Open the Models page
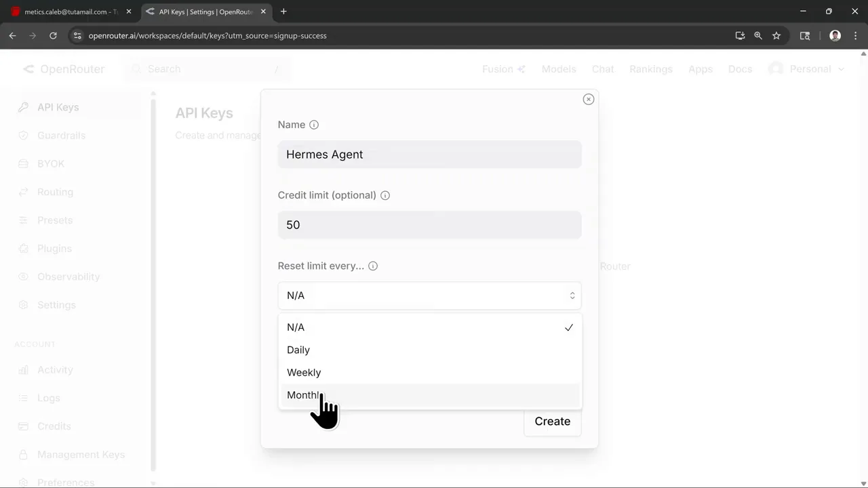The width and height of the screenshot is (868, 488). (559, 69)
